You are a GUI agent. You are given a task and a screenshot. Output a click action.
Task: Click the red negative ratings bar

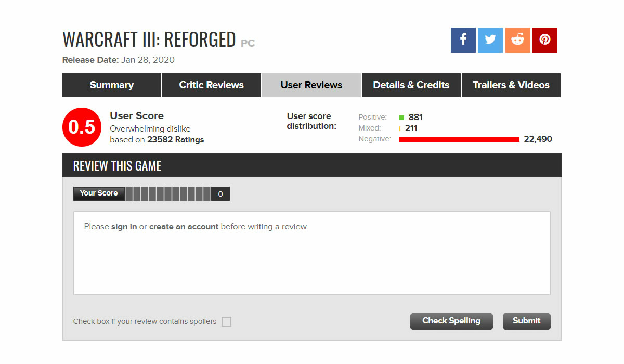pyautogui.click(x=459, y=139)
